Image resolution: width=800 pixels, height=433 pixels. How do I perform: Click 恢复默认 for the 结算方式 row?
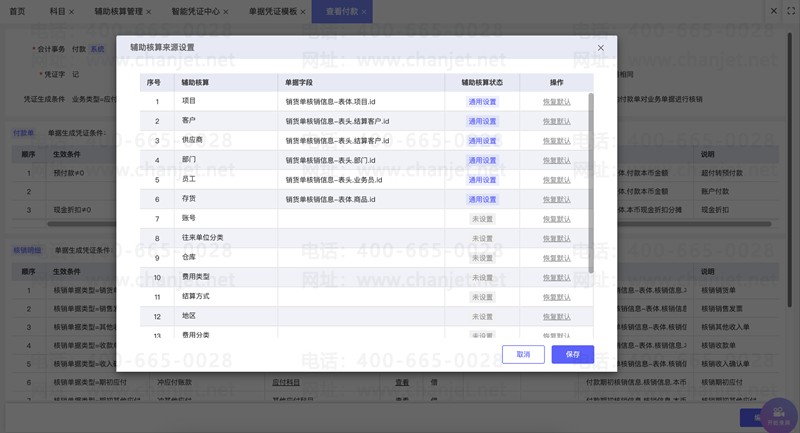(x=556, y=297)
